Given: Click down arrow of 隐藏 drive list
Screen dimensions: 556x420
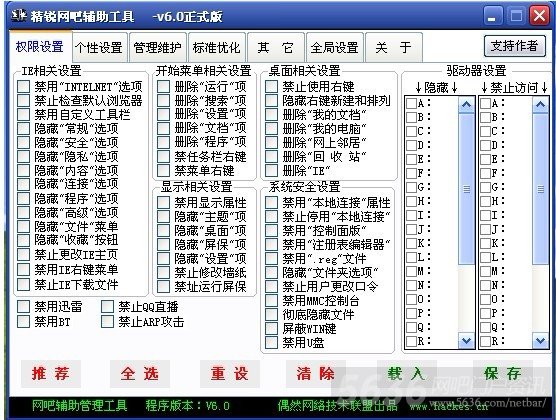Looking at the screenshot, I should tap(466, 341).
